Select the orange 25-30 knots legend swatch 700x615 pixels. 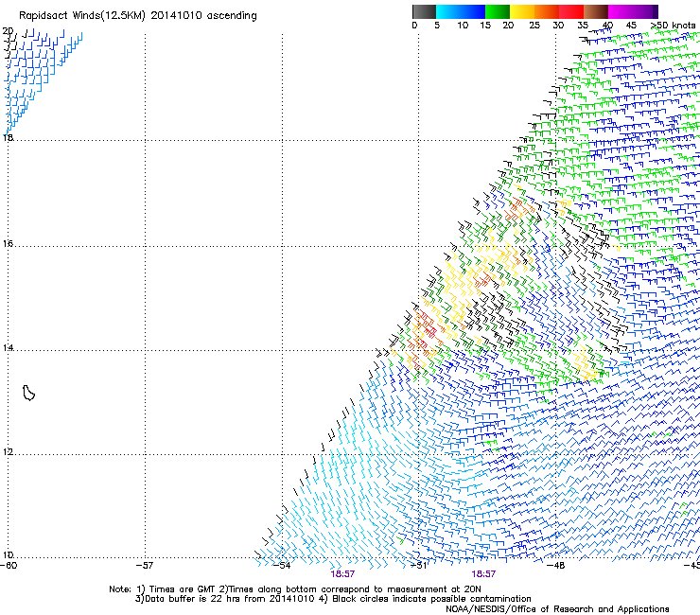point(547,11)
